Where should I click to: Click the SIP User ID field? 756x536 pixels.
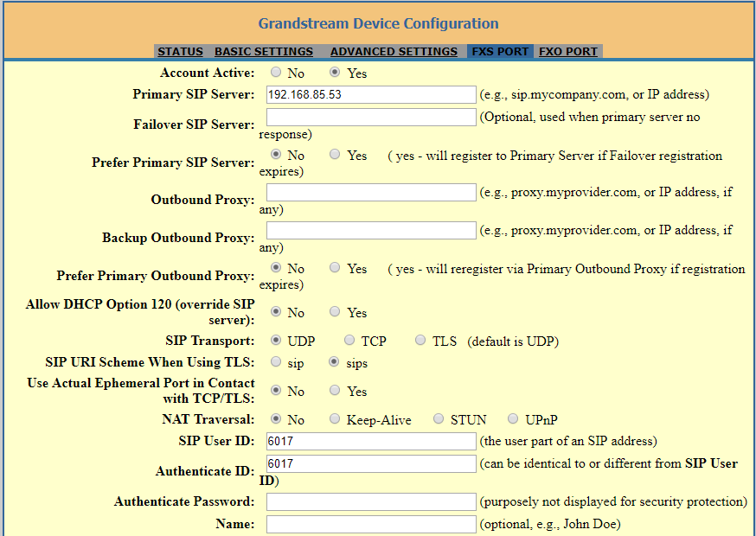[x=371, y=441]
